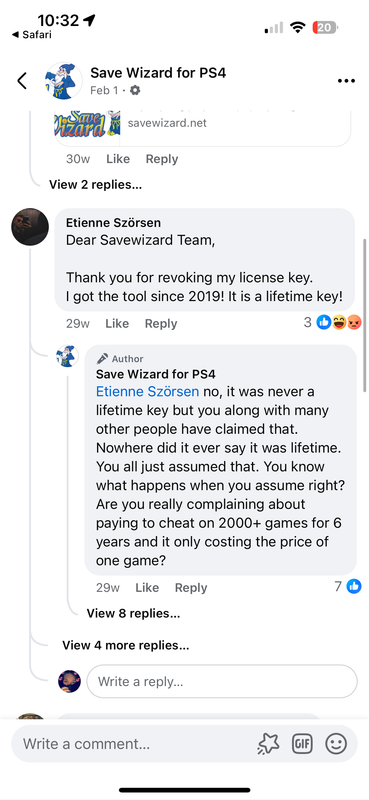Image resolution: width=369 pixels, height=800 pixels.
Task: Open the GIF picker
Action: 302,744
